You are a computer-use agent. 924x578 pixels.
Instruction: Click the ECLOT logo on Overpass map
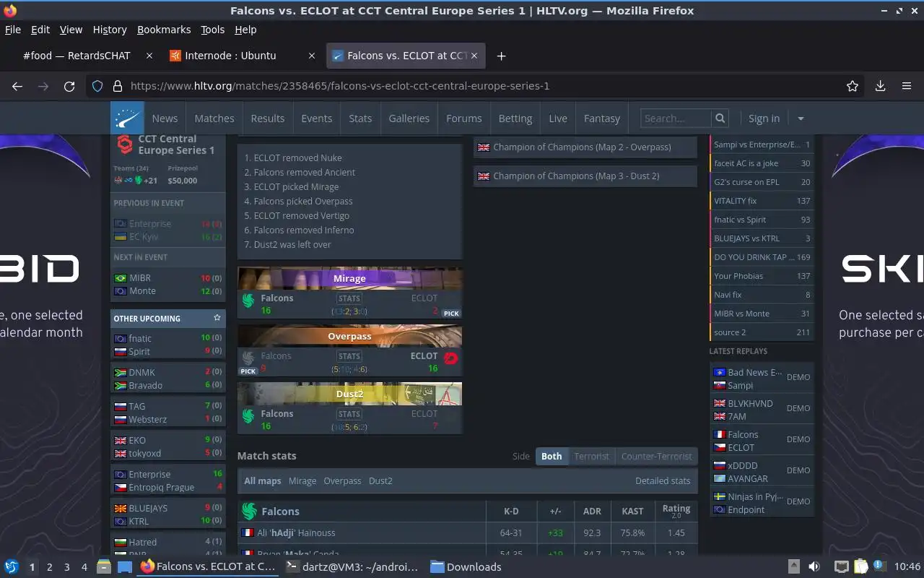[x=450, y=358]
